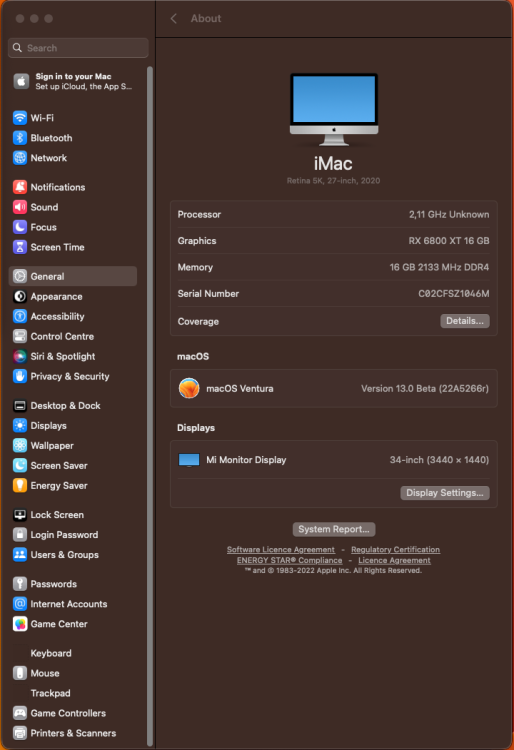Open Control Centre icon
Screen dimensions: 514x750
click(20, 336)
